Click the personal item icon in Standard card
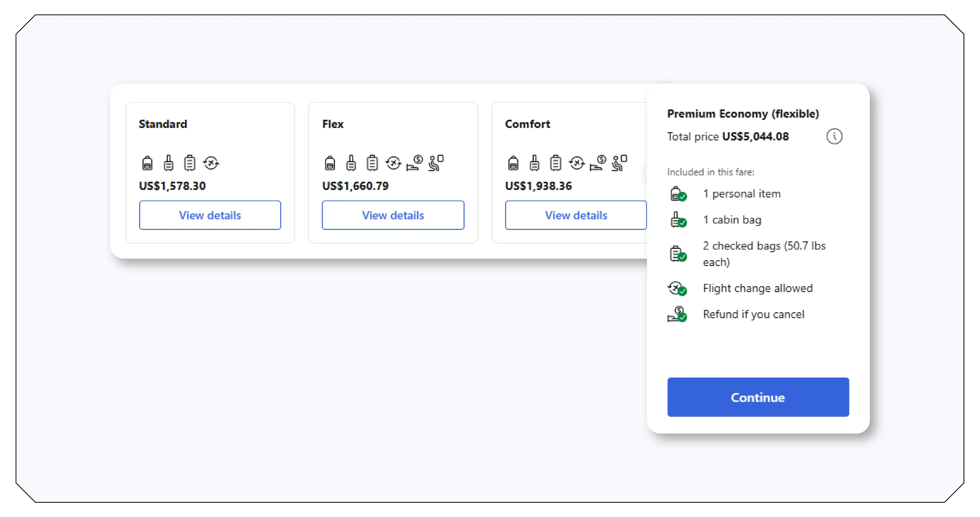Viewport: 980px width, 517px height. click(x=147, y=163)
